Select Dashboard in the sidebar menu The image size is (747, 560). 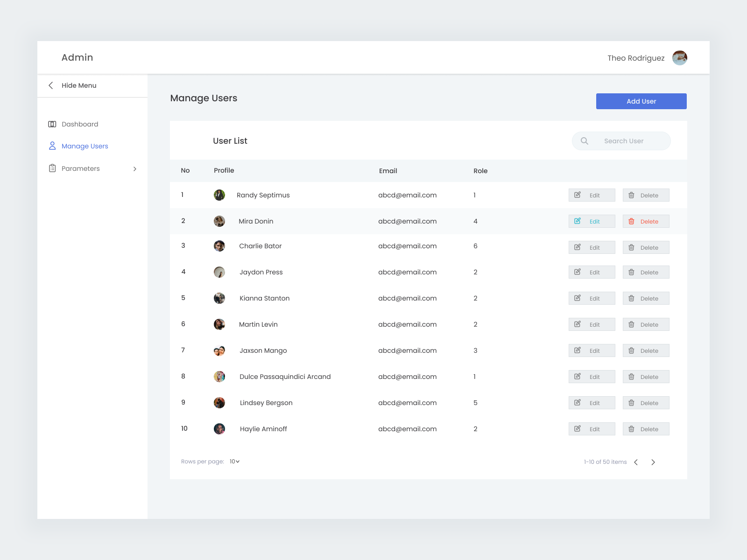(x=80, y=124)
